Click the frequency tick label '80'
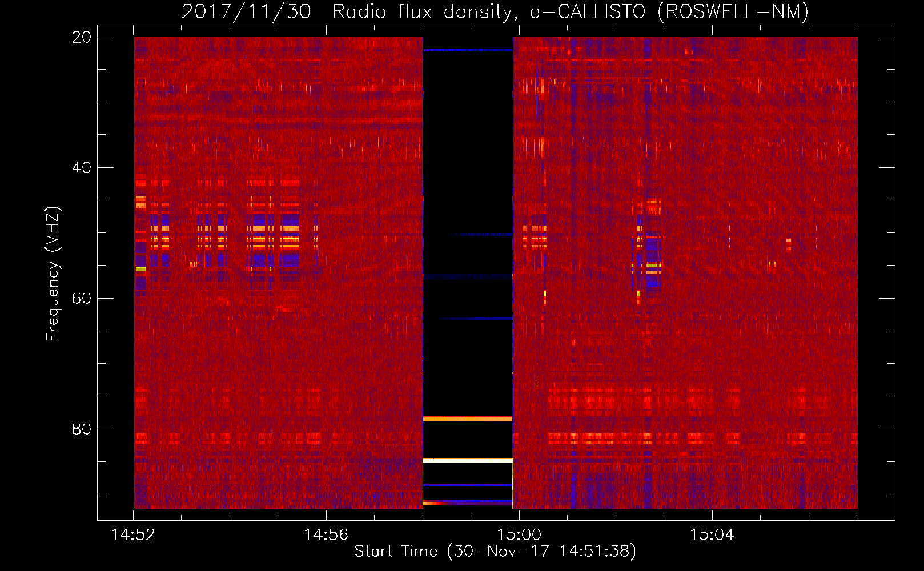This screenshot has width=924, height=571. 82,429
